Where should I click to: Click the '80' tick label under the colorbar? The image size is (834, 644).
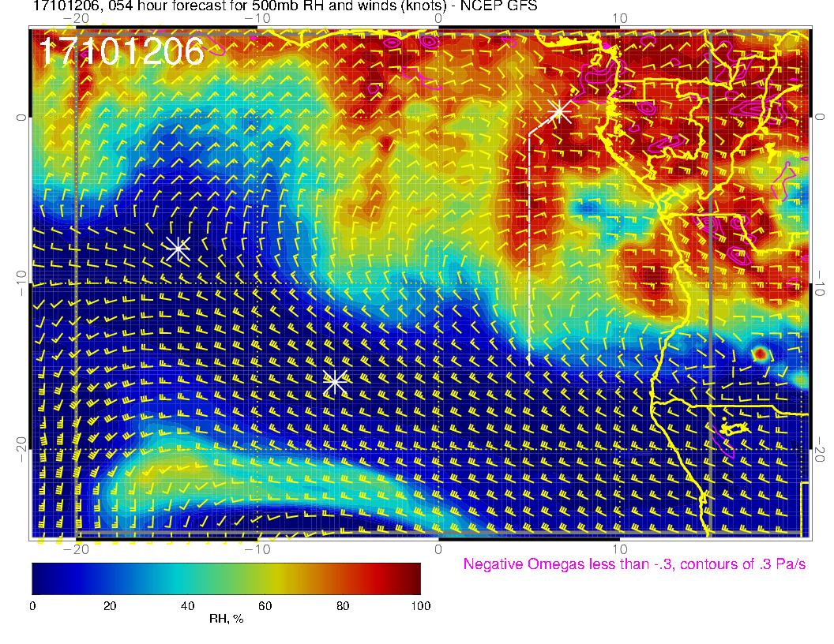(x=343, y=606)
